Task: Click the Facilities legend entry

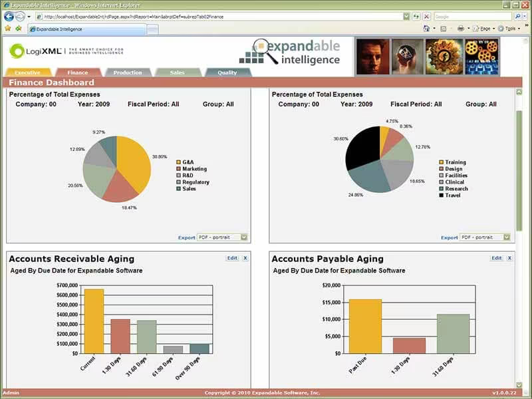Action: pos(454,176)
